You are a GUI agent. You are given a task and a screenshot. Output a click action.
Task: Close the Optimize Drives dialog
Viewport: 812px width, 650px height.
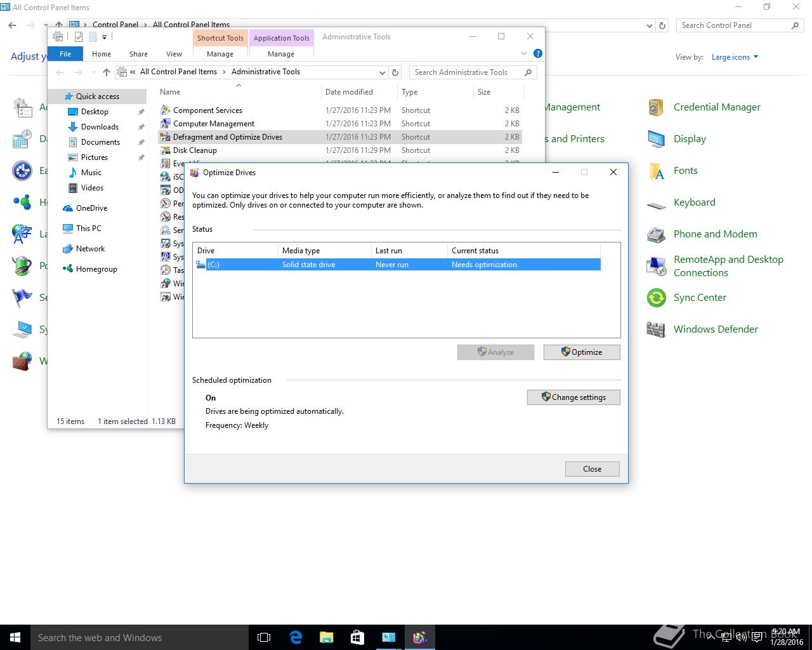pos(593,469)
